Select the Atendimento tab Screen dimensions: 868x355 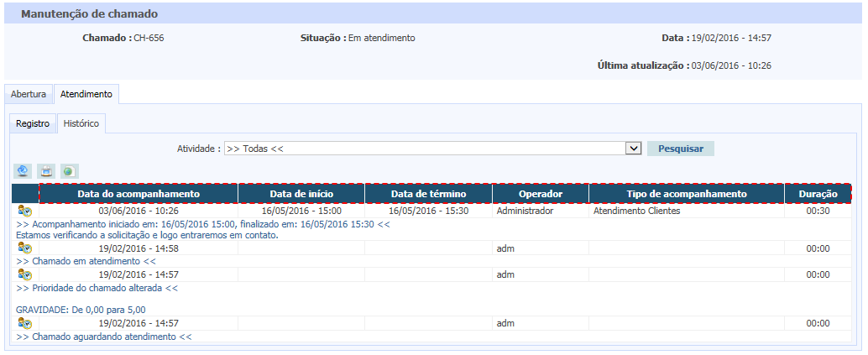(86, 94)
